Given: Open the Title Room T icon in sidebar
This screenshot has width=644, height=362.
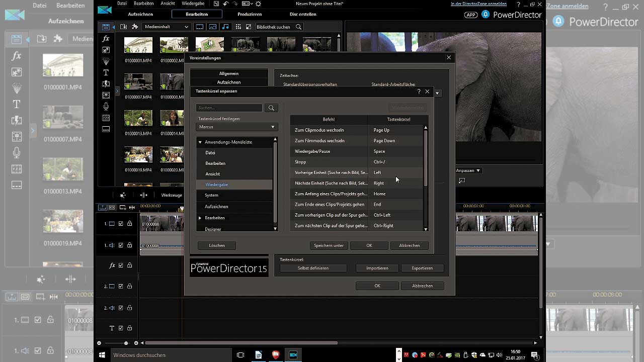Looking at the screenshot, I should [106, 72].
